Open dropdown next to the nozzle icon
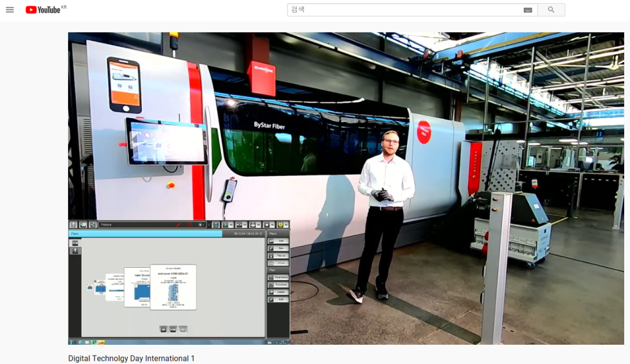Screen dimensions: 630x364 click(258, 225)
